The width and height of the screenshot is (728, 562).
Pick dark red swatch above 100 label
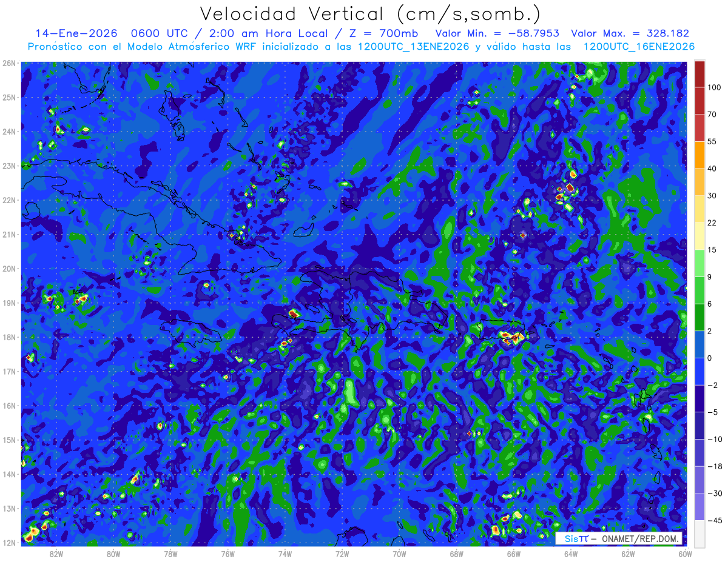click(x=699, y=75)
